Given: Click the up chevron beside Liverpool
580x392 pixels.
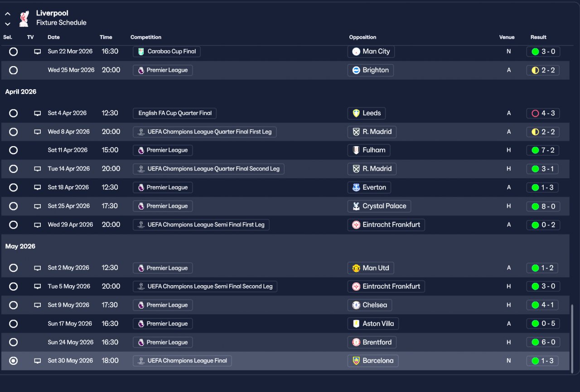Looking at the screenshot, I should click(8, 14).
